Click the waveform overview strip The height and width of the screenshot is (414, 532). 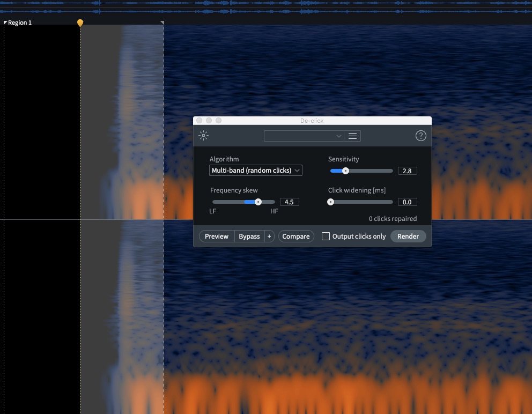266,7
